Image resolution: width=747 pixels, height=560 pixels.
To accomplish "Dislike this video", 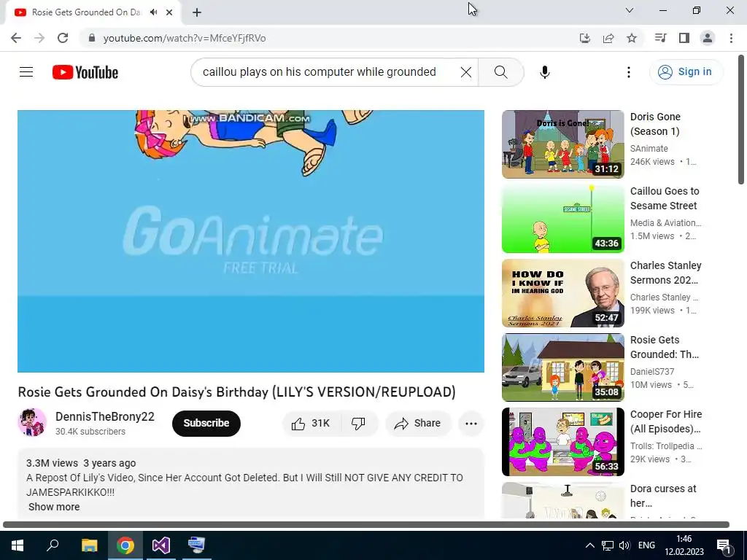I will click(x=359, y=424).
